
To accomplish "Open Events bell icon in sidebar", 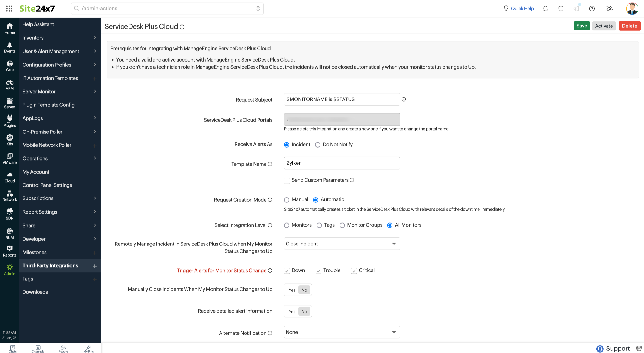I will [10, 47].
